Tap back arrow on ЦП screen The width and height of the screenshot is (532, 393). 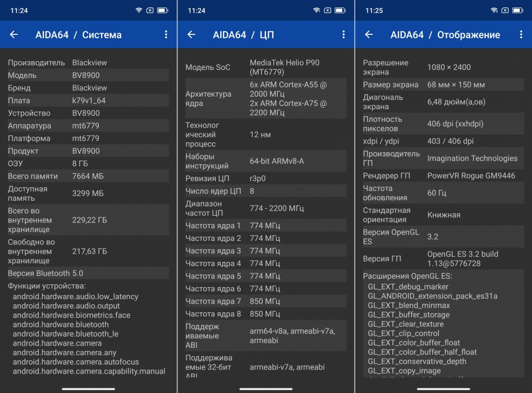[192, 35]
